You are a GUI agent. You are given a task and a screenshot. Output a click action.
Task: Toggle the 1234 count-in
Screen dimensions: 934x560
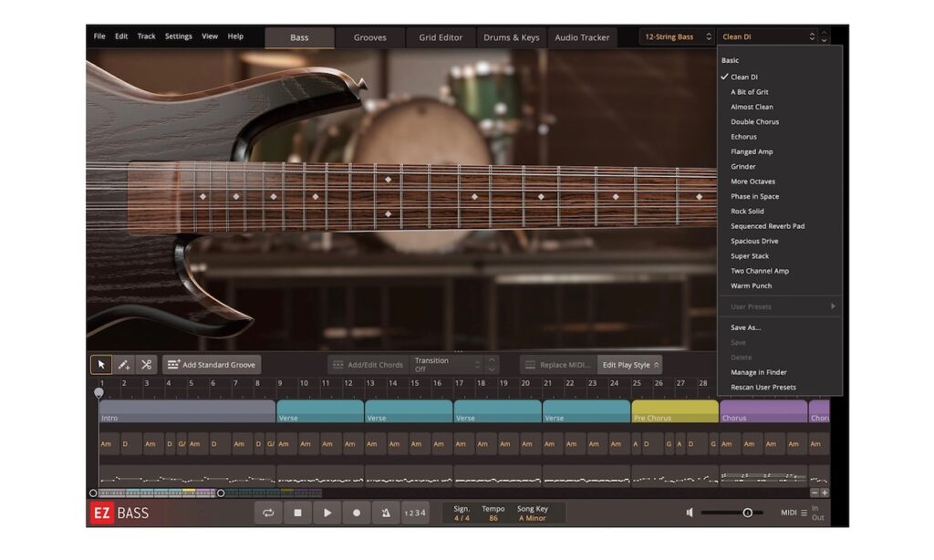[415, 513]
